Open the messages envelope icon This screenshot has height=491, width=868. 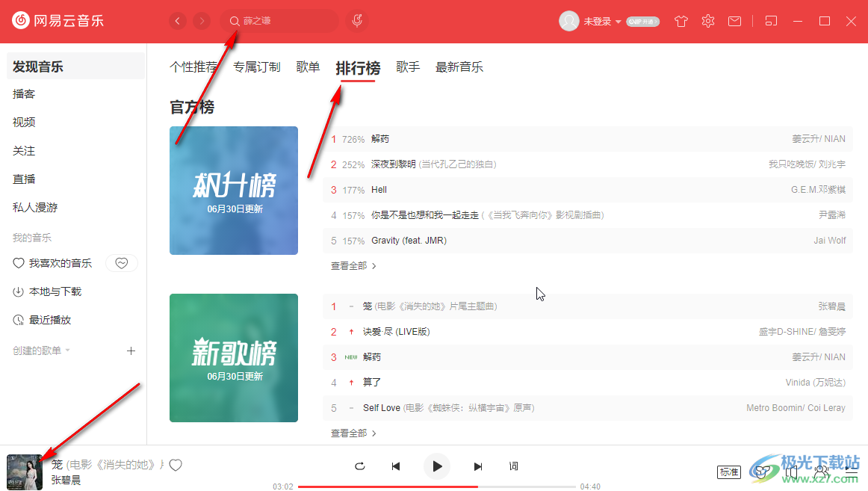click(x=734, y=21)
